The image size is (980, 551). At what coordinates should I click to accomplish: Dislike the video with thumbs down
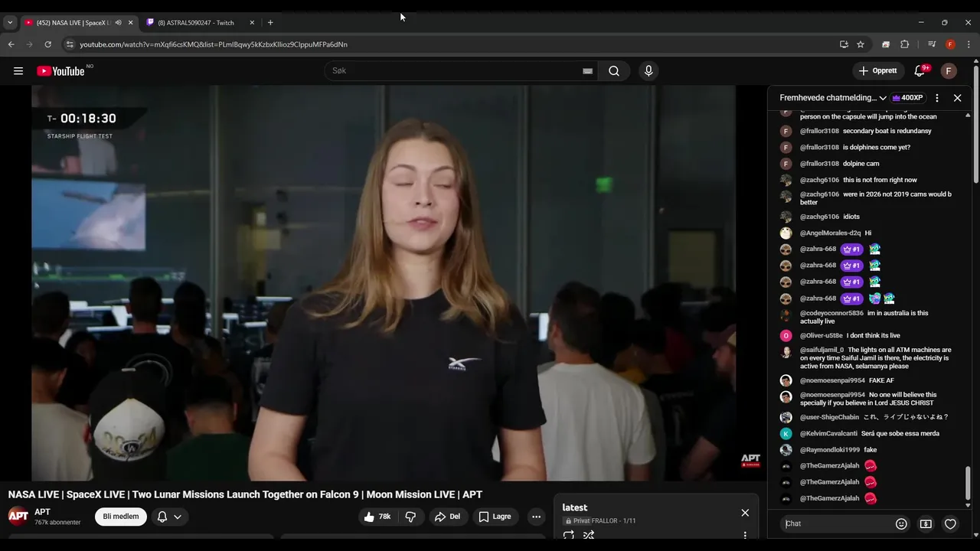coord(410,517)
